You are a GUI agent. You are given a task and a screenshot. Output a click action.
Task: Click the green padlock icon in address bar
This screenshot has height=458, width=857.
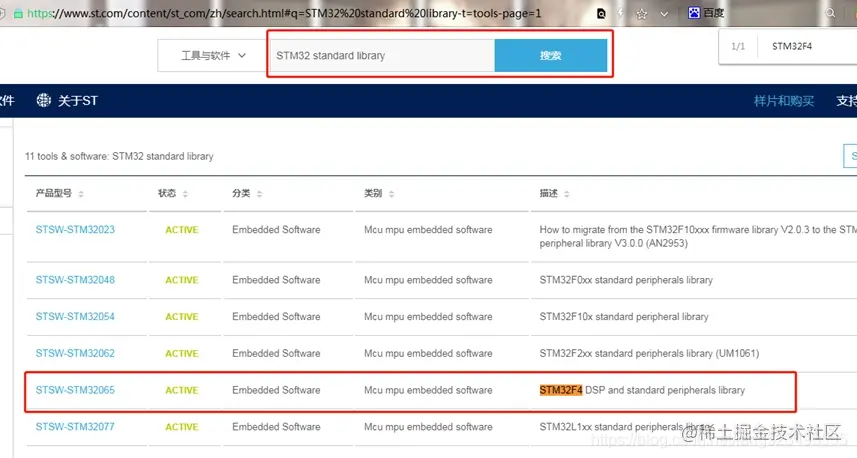17,14
